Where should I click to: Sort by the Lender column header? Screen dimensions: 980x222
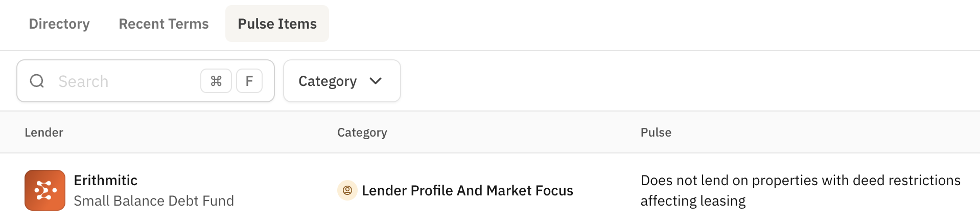pyautogui.click(x=44, y=132)
